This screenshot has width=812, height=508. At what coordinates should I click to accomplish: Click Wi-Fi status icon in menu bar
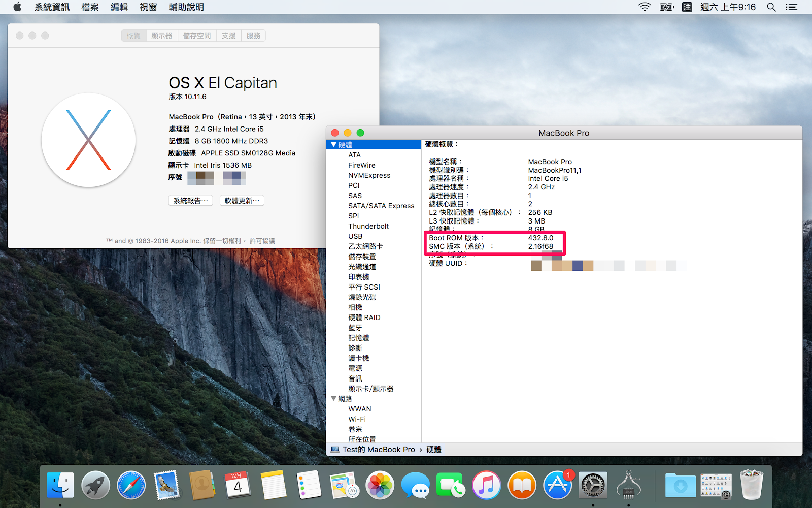[x=645, y=7]
